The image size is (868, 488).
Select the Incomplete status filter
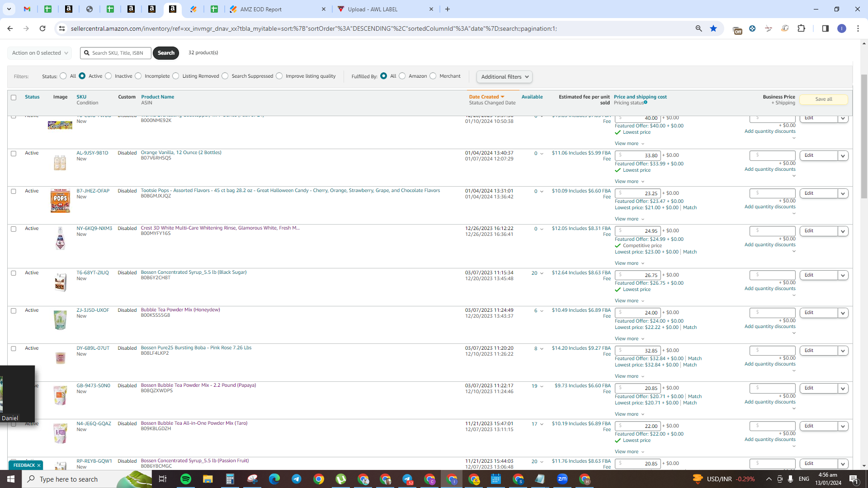click(x=138, y=76)
